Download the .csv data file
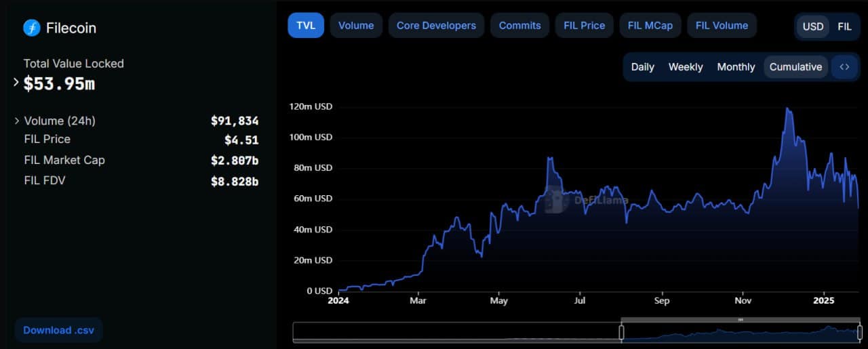The width and height of the screenshot is (868, 349). [58, 330]
